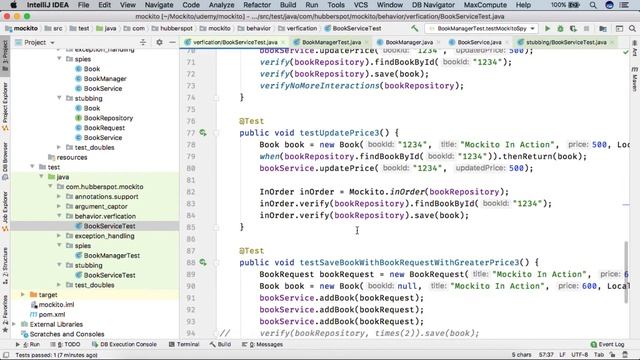The height and width of the screenshot is (360, 640).
Task: Switch to stubbing/BookServiceTest.java tab
Action: click(566, 42)
